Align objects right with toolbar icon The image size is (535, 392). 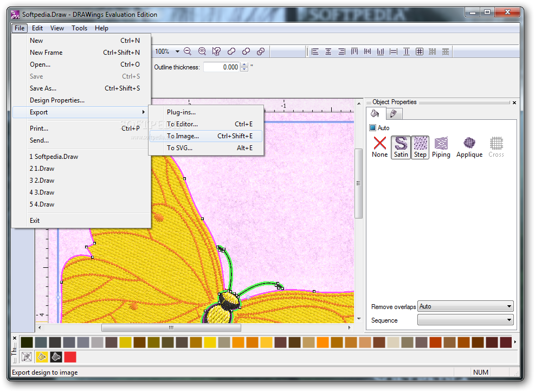point(341,52)
